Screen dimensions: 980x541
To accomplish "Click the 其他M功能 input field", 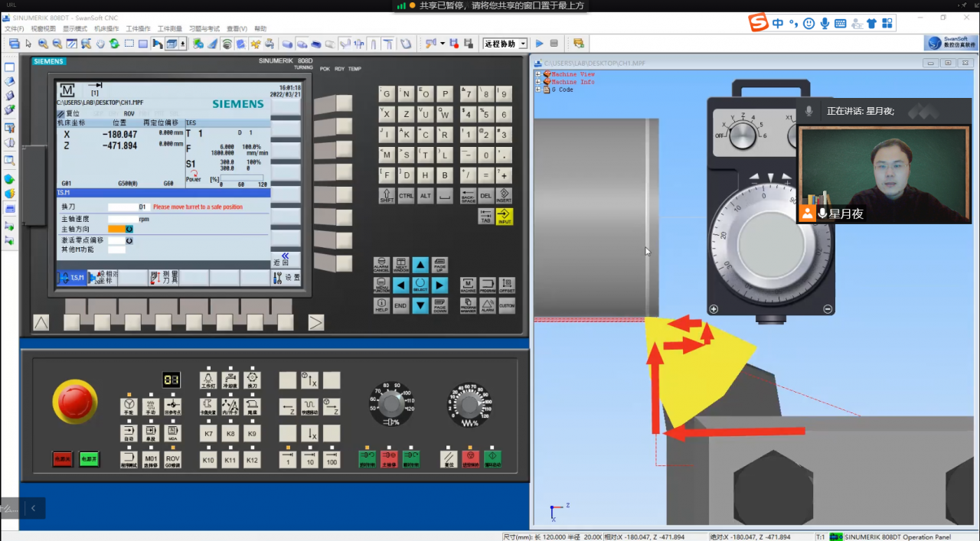I will [116, 249].
